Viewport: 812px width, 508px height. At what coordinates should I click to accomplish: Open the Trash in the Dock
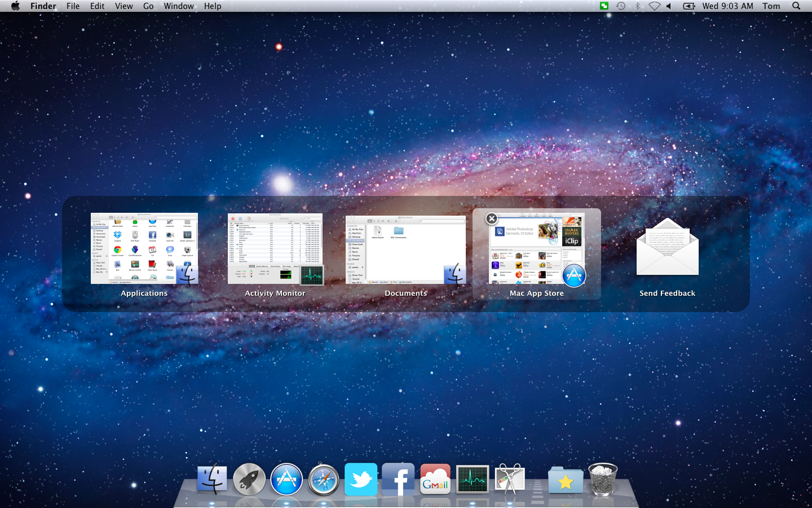pos(603,479)
